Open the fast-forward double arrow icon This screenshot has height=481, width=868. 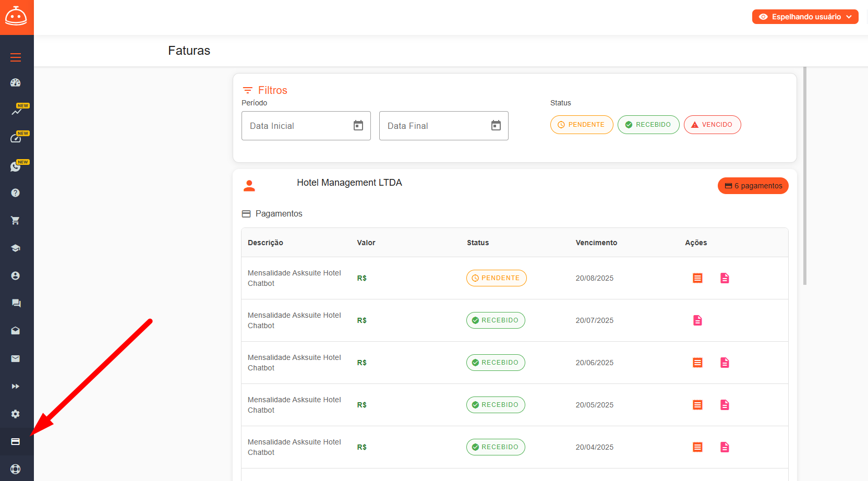pyautogui.click(x=16, y=387)
